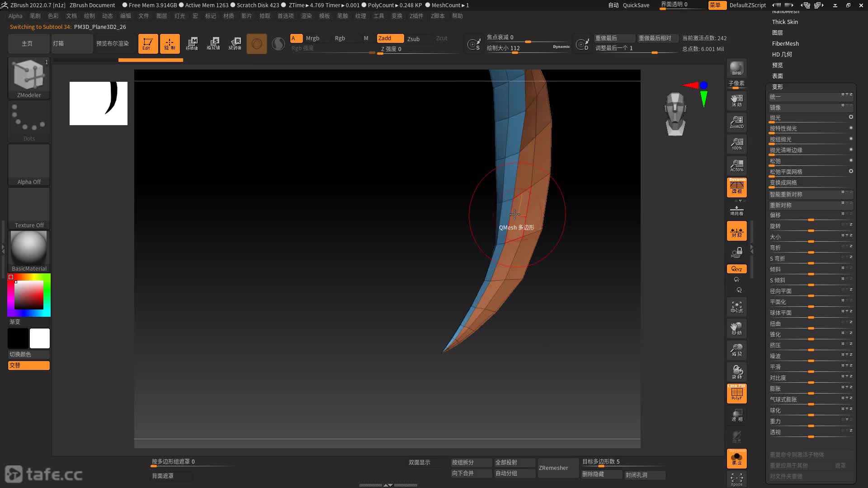Expand the FiberMesh subpalette
This screenshot has height=488, width=868.
[785, 43]
